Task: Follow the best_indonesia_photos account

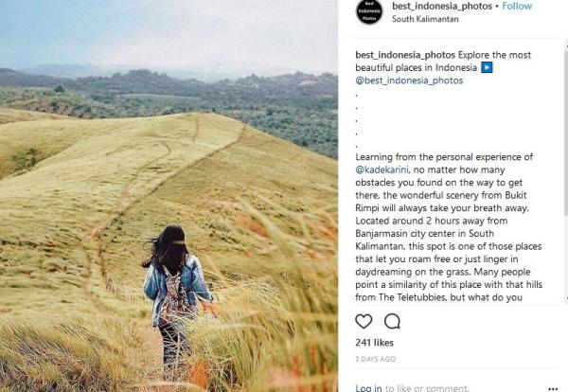Action: coord(517,6)
